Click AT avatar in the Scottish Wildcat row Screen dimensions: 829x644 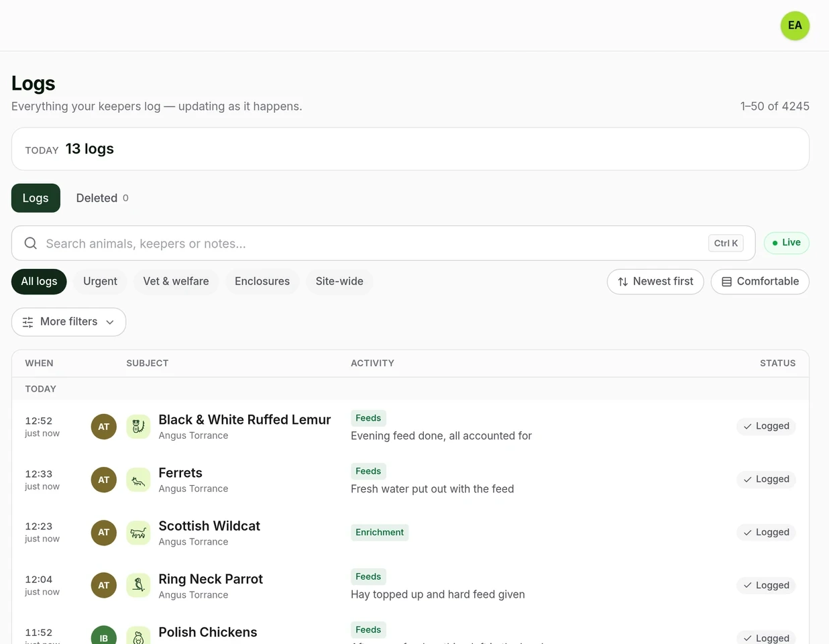pos(104,533)
